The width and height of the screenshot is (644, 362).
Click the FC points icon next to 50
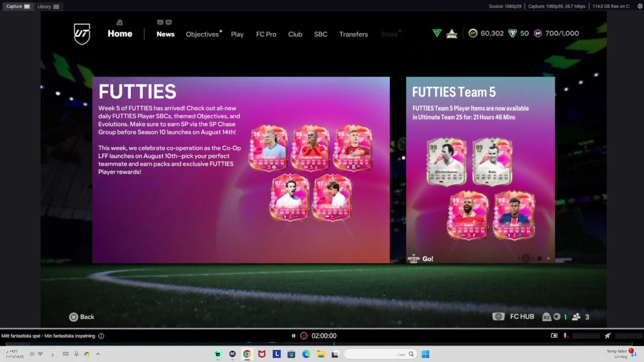click(x=512, y=33)
